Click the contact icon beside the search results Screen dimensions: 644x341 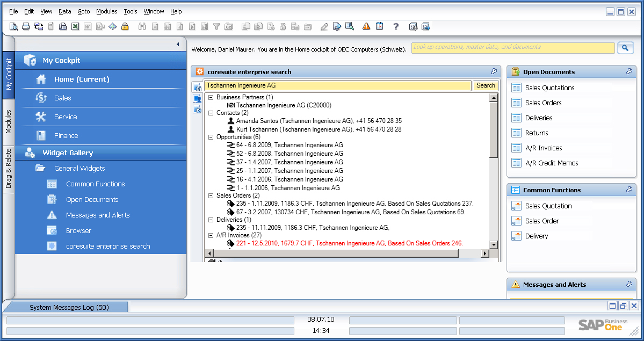[197, 98]
